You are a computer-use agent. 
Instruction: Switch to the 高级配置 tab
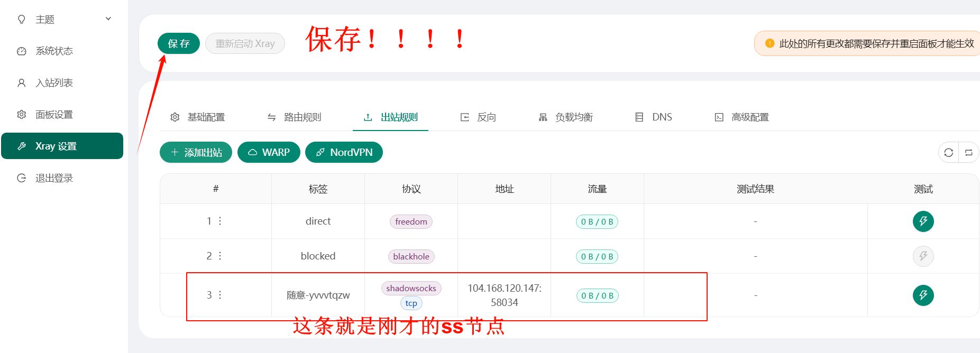point(742,117)
